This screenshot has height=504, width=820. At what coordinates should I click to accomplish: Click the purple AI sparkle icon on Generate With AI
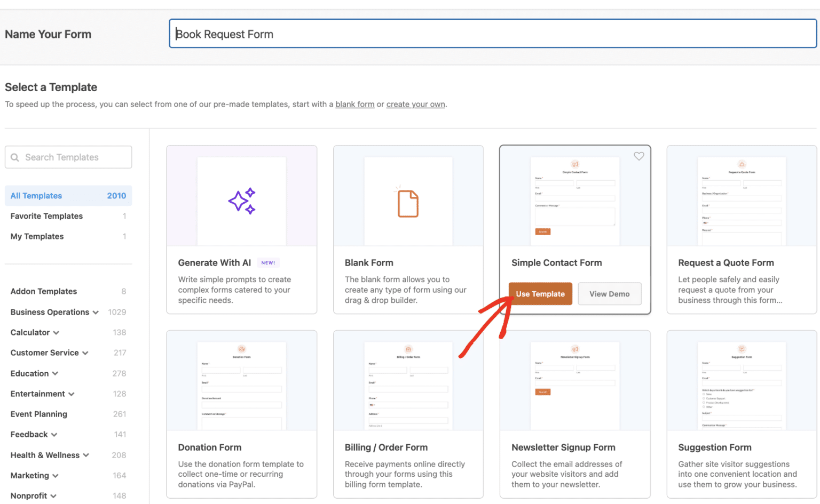[241, 201]
